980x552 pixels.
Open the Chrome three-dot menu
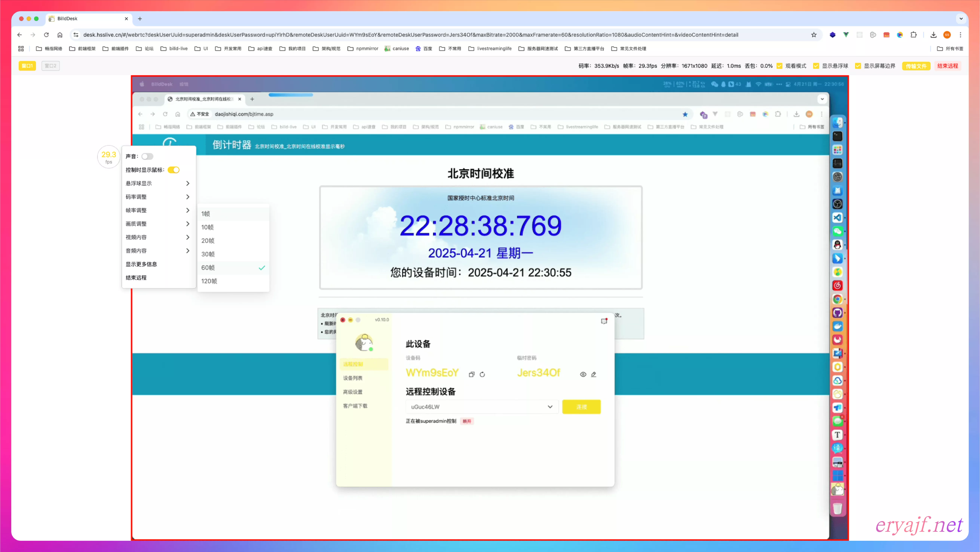960,35
